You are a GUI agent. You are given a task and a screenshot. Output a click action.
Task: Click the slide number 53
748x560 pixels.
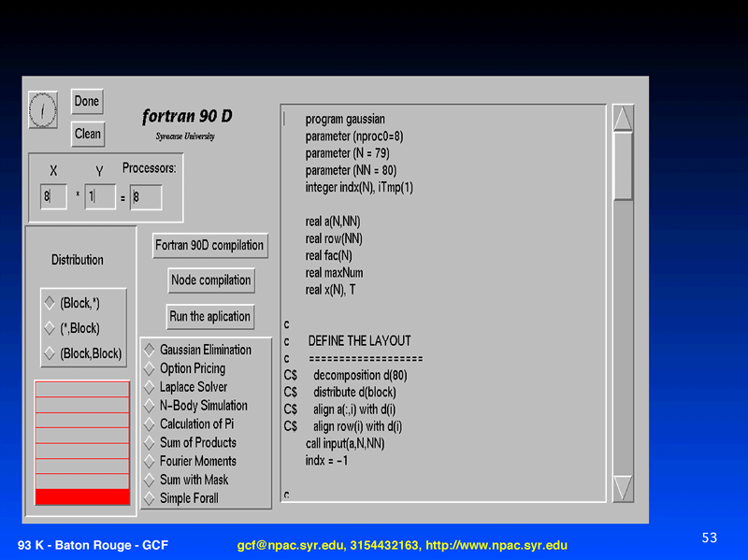[710, 538]
